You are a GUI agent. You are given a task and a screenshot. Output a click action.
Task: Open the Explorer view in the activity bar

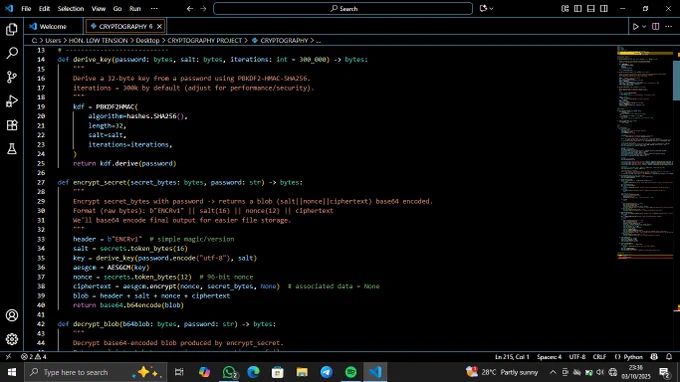tap(12, 29)
